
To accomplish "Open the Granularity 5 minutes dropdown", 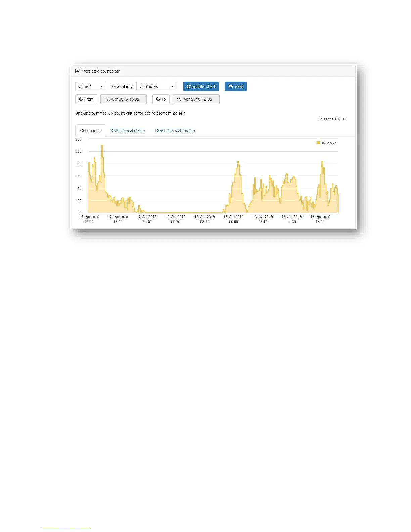I will point(157,87).
